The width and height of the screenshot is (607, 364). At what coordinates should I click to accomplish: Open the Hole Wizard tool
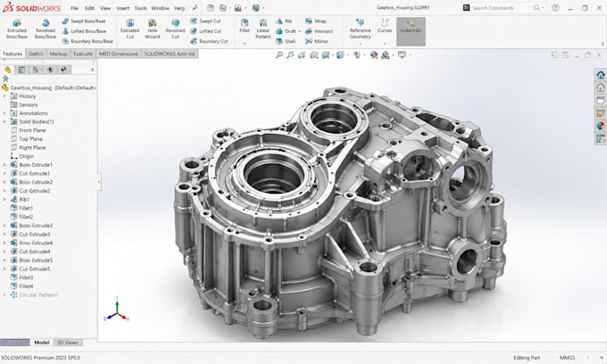(152, 29)
